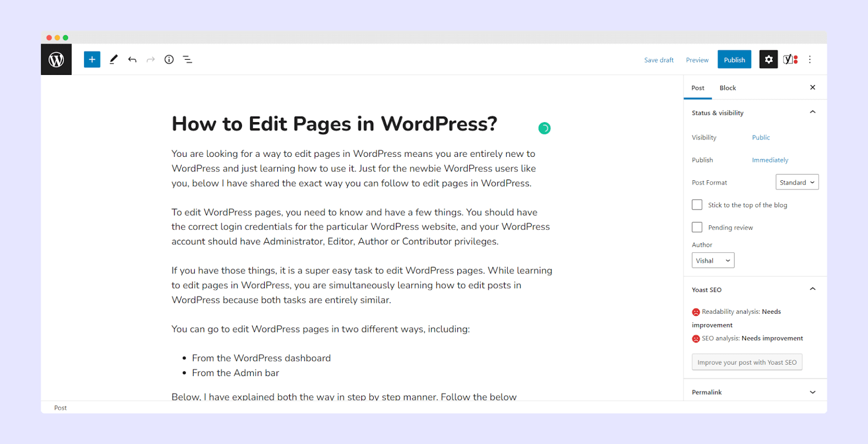This screenshot has width=868, height=444.
Task: Publish the post
Action: [735, 60]
